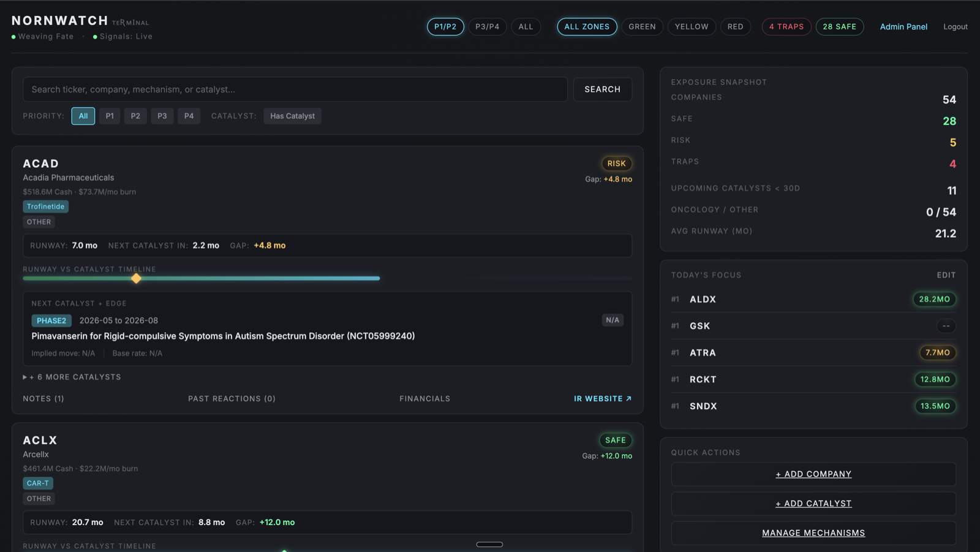Expand Past Reactions (0) section
The width and height of the screenshot is (980, 552).
click(x=232, y=398)
